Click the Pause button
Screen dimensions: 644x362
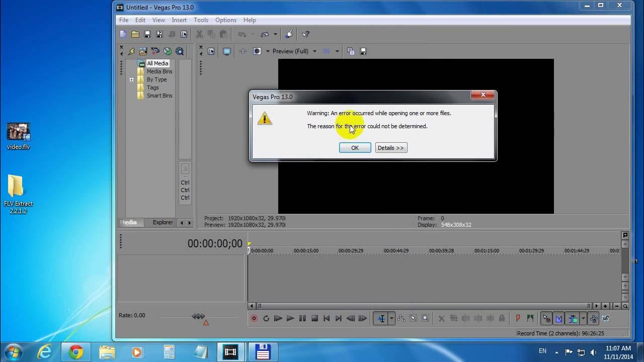click(x=302, y=318)
